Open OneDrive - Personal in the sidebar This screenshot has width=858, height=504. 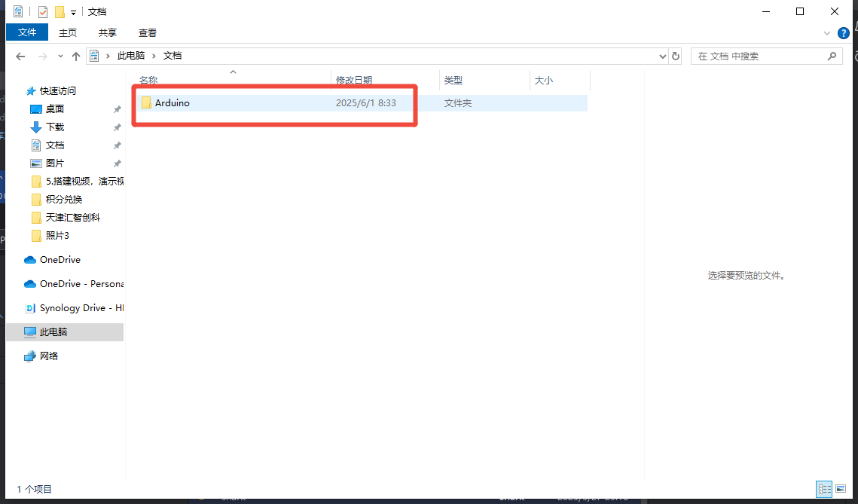81,284
